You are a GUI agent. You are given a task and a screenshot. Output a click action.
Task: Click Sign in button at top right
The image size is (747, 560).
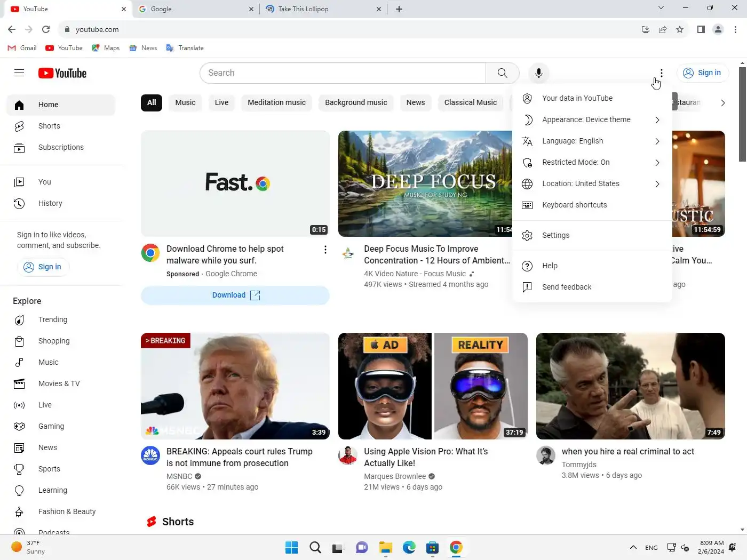pyautogui.click(x=702, y=73)
